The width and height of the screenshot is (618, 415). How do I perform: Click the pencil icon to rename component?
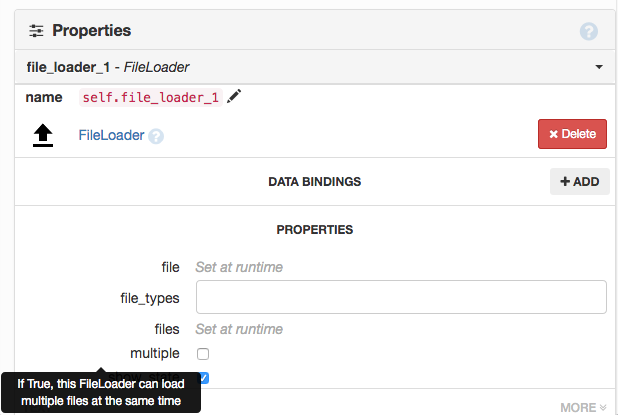click(x=235, y=97)
